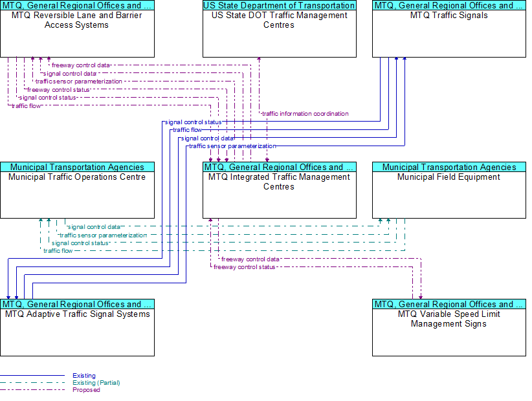Viewport: 532px width, 401px height.
Task: Select the teal signal control data label
Action: [x=94, y=227]
